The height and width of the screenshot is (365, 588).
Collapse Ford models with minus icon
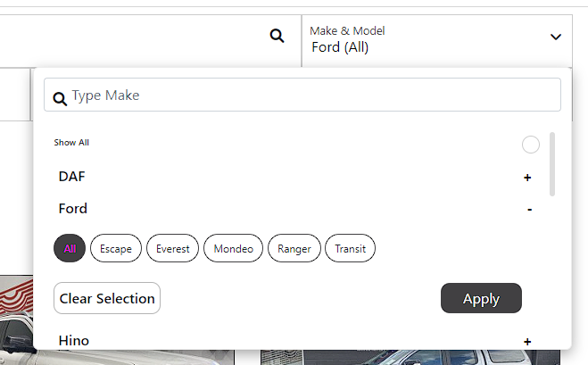coord(529,210)
